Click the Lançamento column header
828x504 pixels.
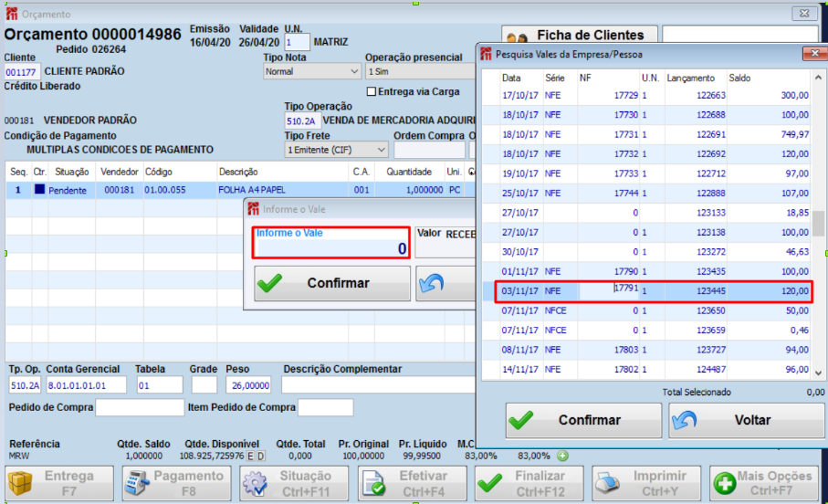pos(690,78)
